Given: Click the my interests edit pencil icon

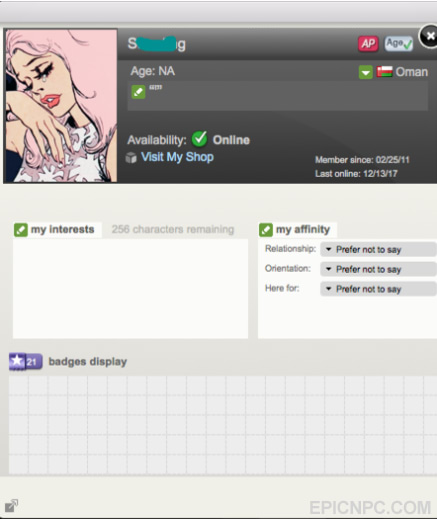Looking at the screenshot, I should [21, 230].
